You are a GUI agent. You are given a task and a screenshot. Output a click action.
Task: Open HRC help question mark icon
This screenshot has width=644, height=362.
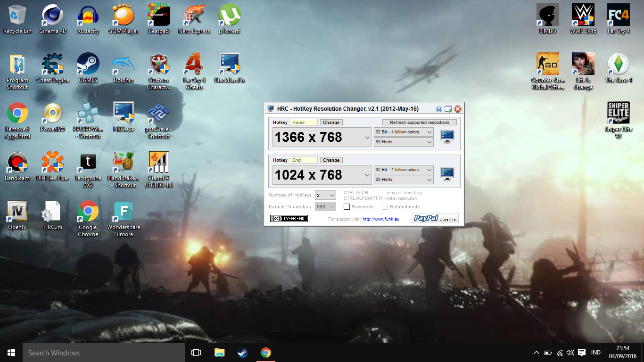click(x=439, y=109)
